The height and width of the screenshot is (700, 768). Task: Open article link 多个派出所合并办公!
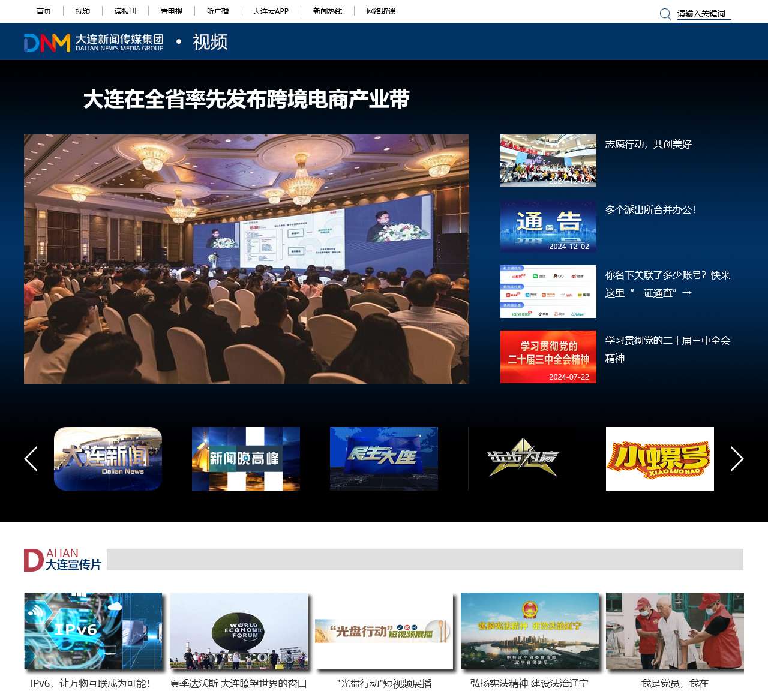[x=650, y=209]
